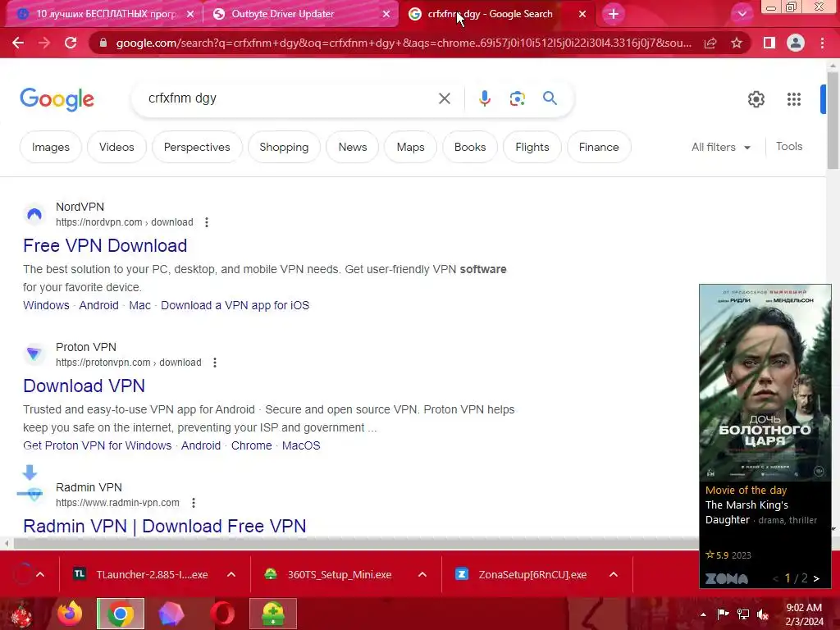Click the Marsh King's Daughter movie poster

(765, 383)
